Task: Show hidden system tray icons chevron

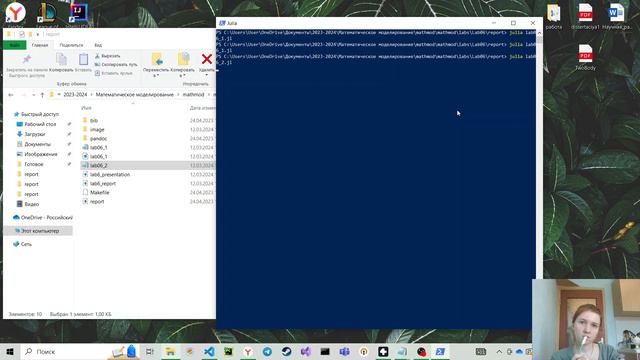Action: point(499,351)
